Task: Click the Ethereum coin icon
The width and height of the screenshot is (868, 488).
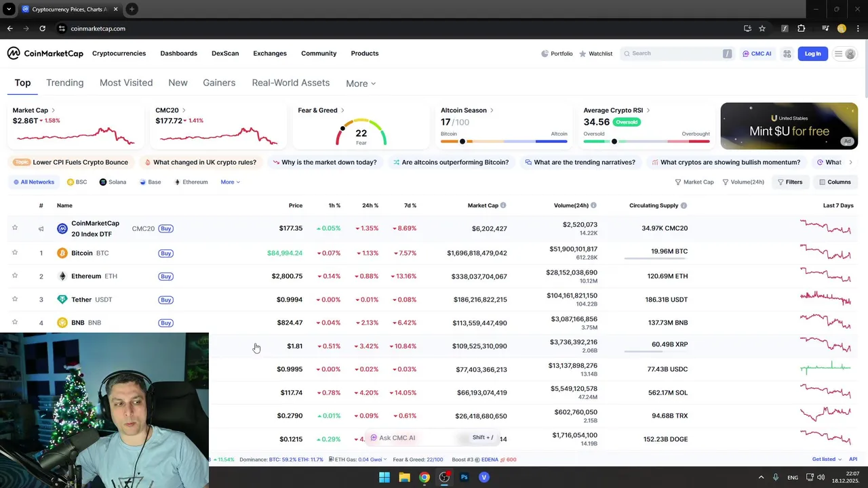Action: [x=62, y=277]
